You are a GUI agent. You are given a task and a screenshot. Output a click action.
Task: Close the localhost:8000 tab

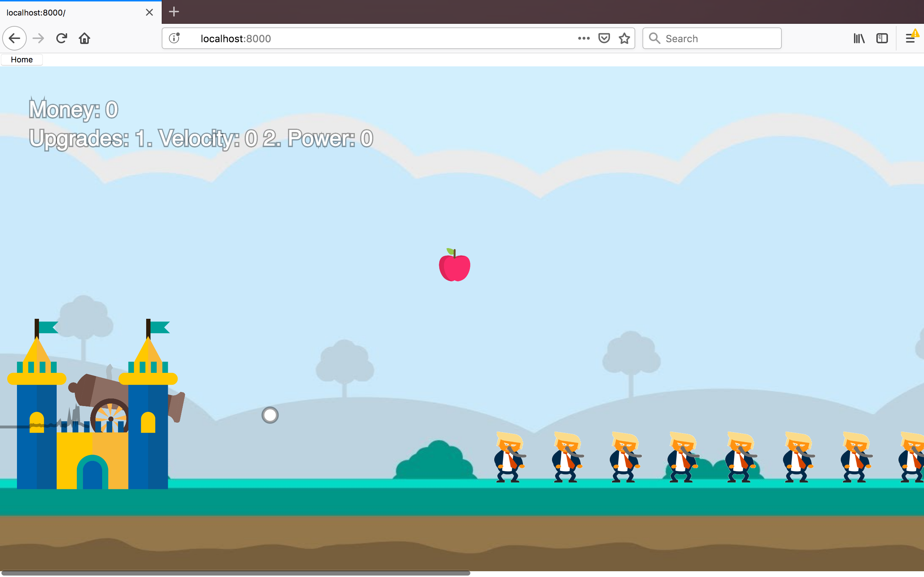coord(149,13)
